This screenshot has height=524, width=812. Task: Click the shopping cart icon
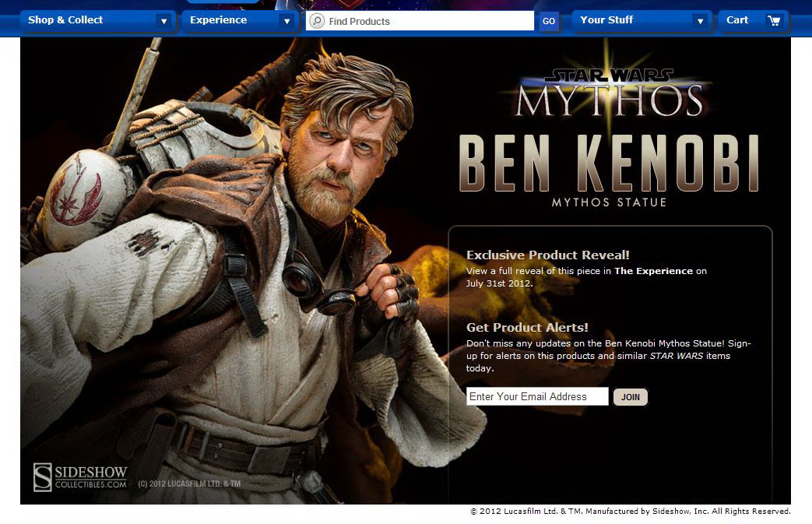pyautogui.click(x=773, y=21)
